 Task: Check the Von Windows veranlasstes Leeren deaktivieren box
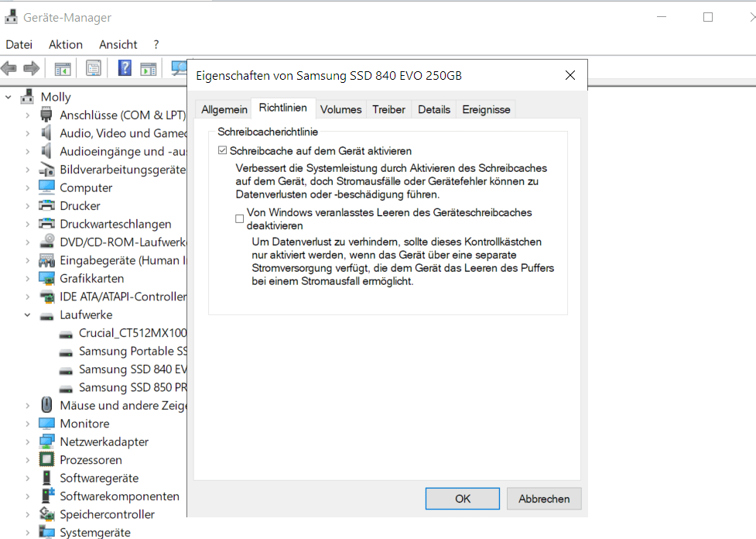click(x=240, y=218)
